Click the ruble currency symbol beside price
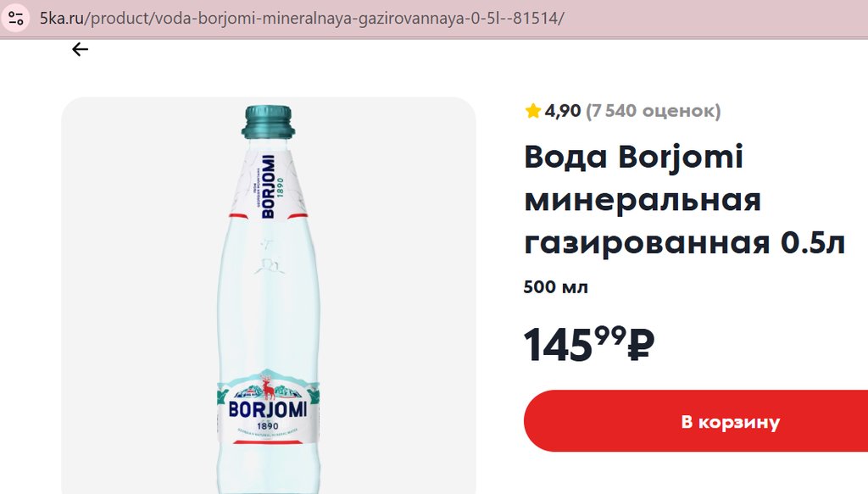Viewport: 868px width, 494px height. 642,344
